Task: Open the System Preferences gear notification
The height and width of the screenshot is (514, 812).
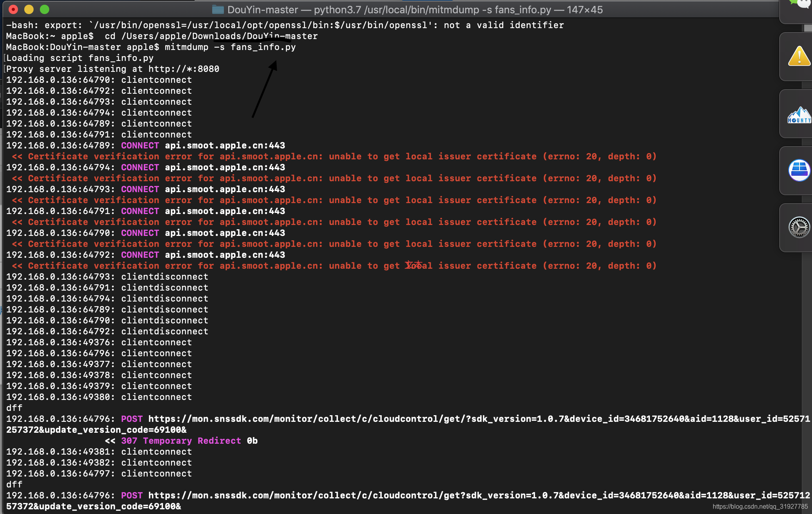Action: click(x=799, y=227)
